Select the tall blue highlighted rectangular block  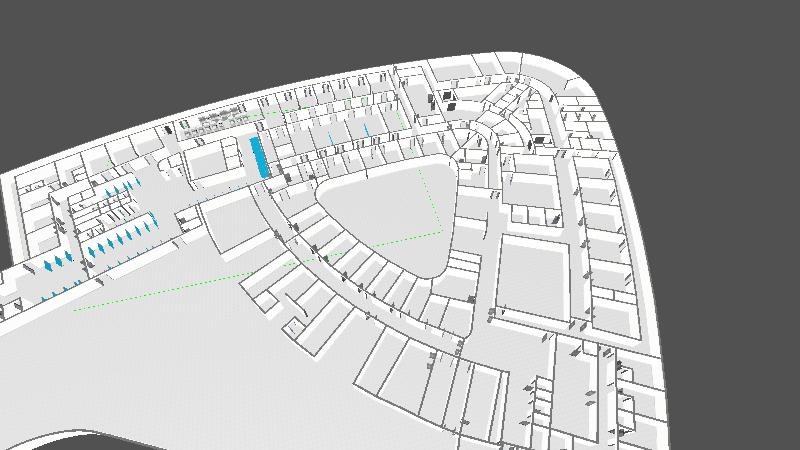[259, 158]
